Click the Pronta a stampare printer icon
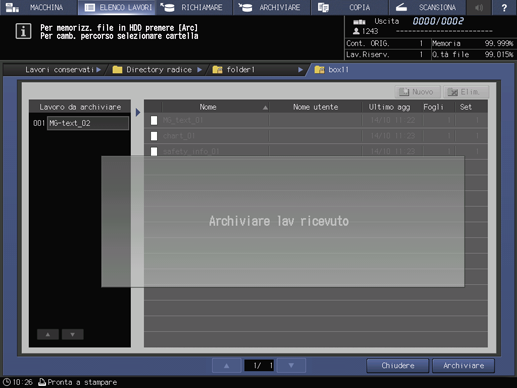Image resolution: width=517 pixels, height=388 pixels. (x=42, y=382)
